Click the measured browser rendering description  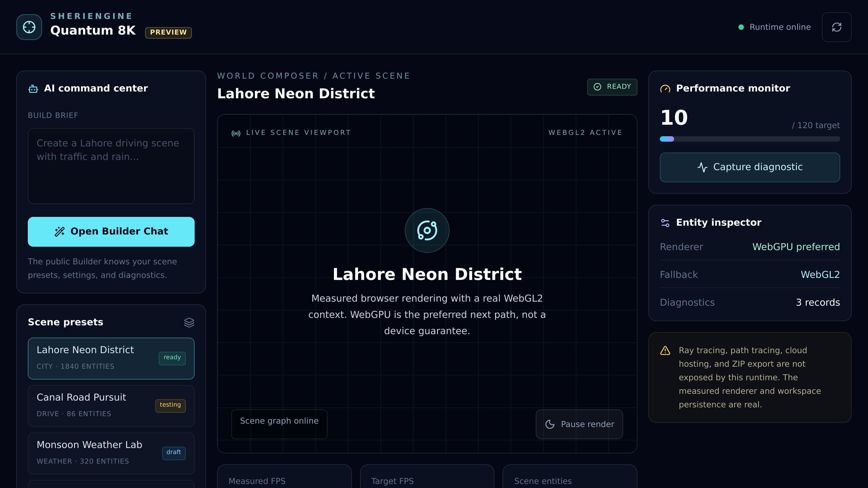tap(427, 315)
